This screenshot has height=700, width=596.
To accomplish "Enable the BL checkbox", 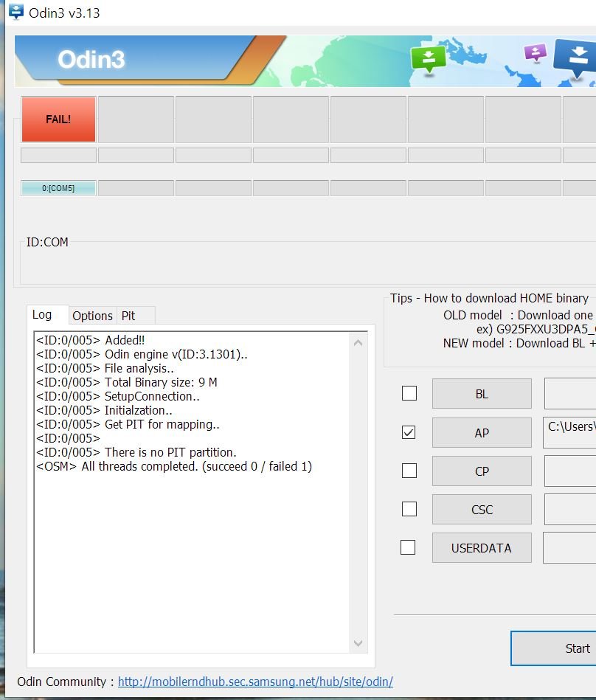I will (x=409, y=393).
